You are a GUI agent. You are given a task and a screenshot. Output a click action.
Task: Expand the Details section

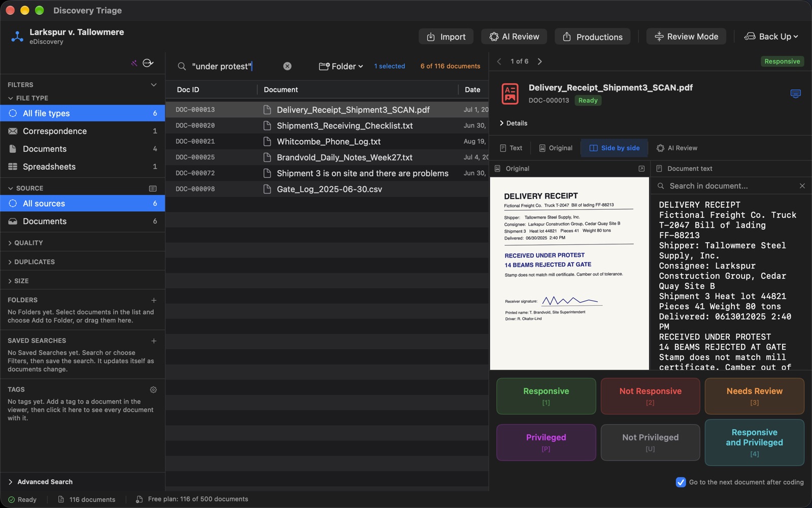pyautogui.click(x=513, y=123)
